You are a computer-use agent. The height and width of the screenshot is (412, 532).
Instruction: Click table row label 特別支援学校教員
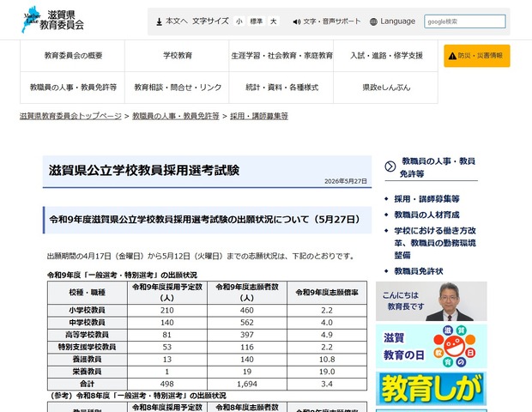click(x=88, y=347)
